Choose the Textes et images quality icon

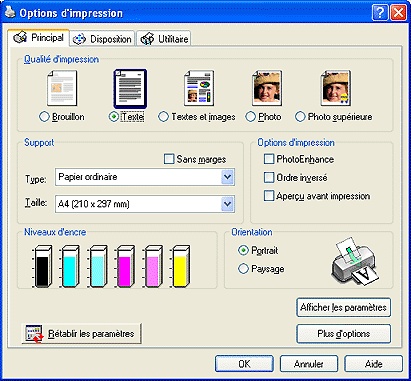199,88
